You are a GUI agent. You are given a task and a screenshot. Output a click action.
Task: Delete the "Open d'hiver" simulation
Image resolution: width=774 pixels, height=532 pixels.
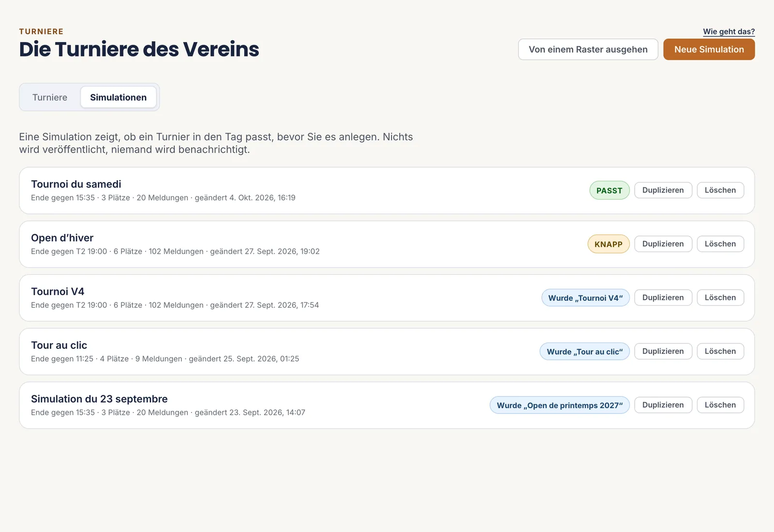(x=720, y=244)
